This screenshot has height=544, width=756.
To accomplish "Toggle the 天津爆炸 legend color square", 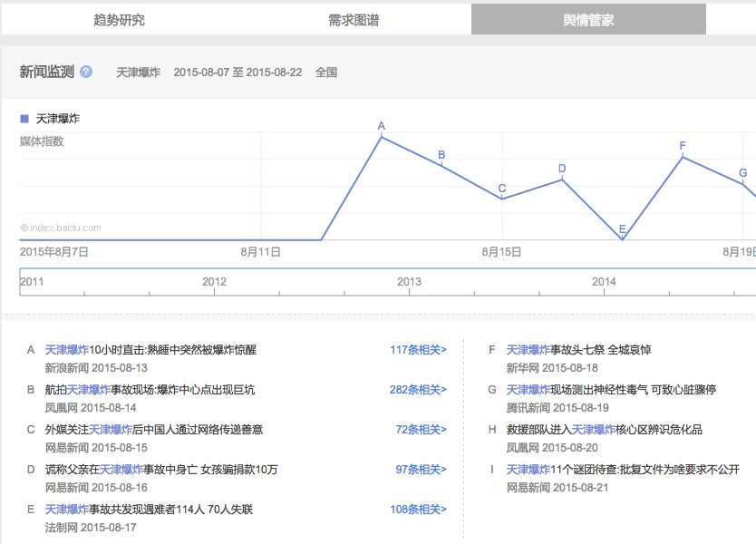I will click(x=24, y=119).
